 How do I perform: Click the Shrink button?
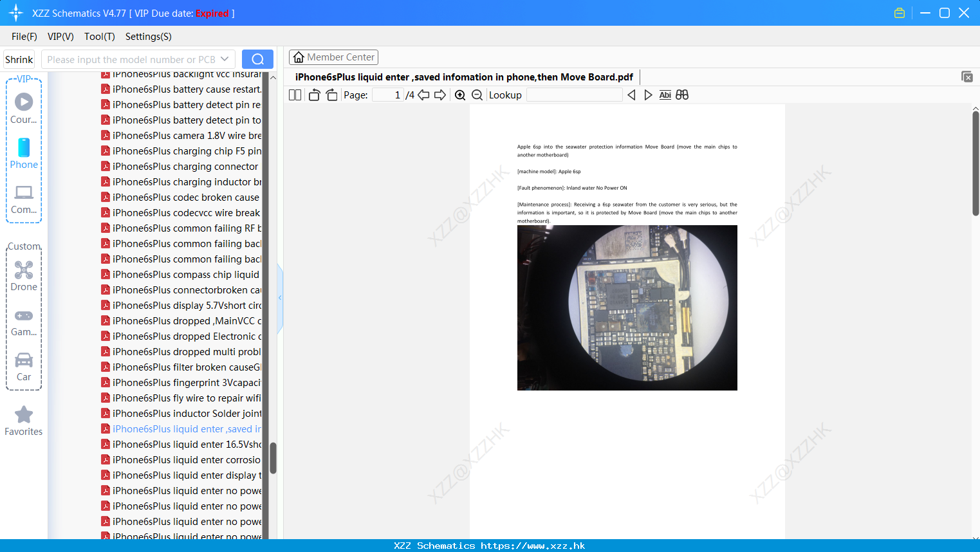tap(19, 59)
